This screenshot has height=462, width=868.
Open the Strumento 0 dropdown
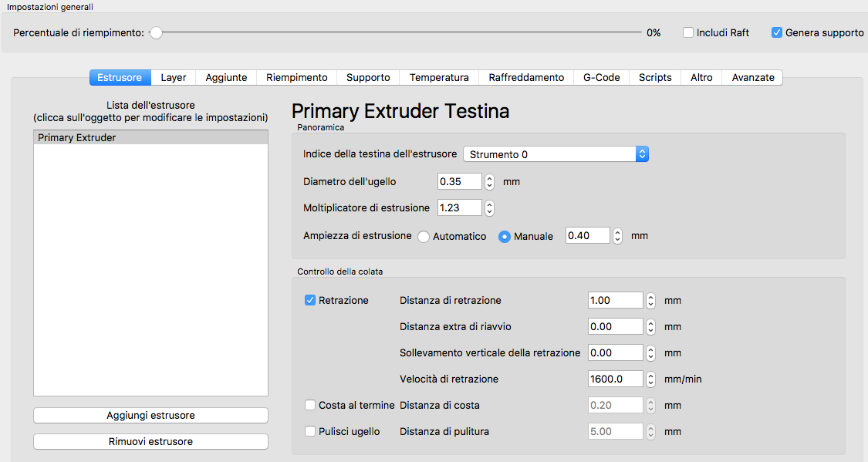click(556, 154)
